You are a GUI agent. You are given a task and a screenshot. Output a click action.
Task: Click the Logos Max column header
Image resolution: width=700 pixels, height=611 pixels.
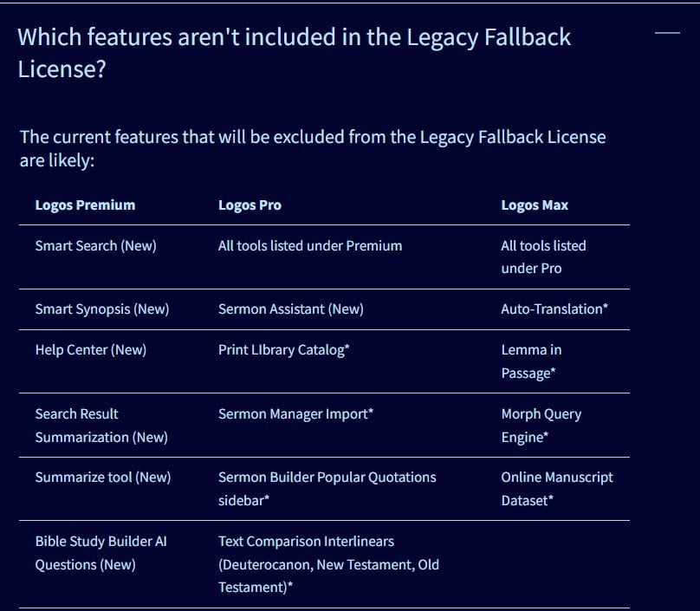click(x=535, y=205)
